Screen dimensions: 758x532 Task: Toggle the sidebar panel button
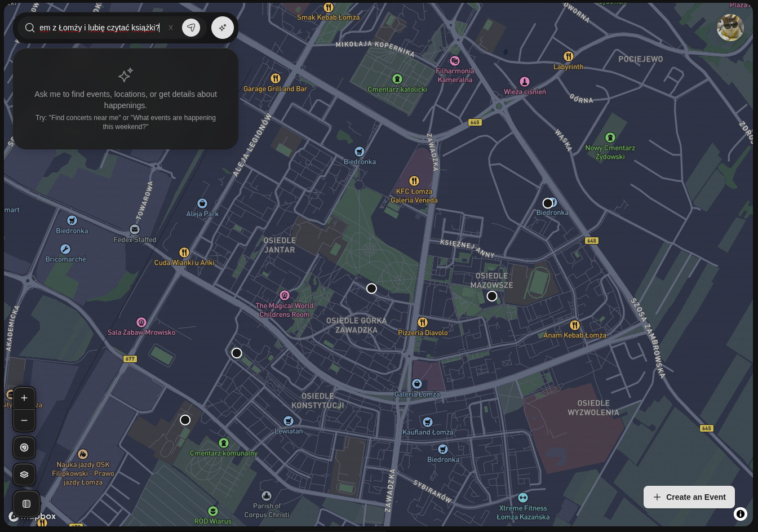[26, 504]
